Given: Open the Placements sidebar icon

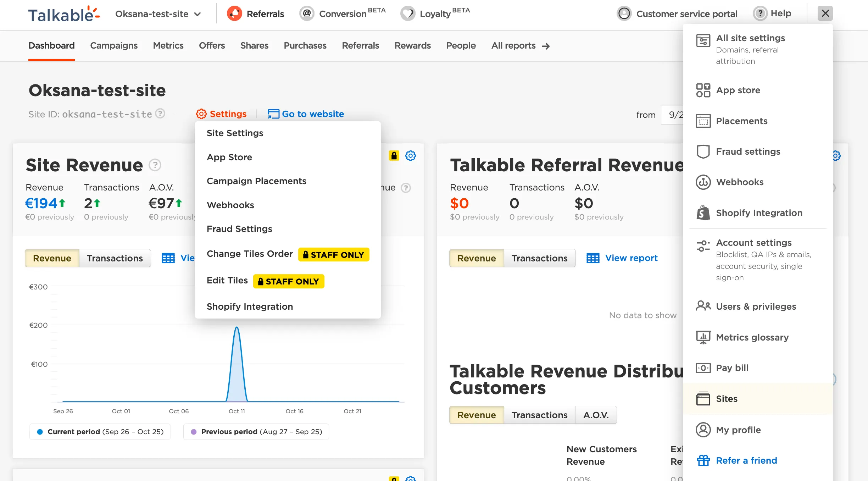Looking at the screenshot, I should tap(703, 121).
